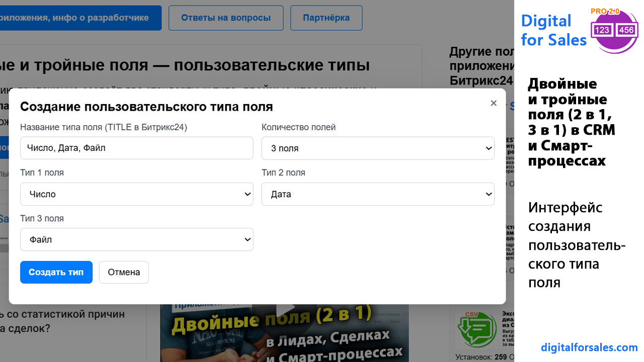
Task: Open the Количество полей dropdown
Action: click(x=378, y=148)
